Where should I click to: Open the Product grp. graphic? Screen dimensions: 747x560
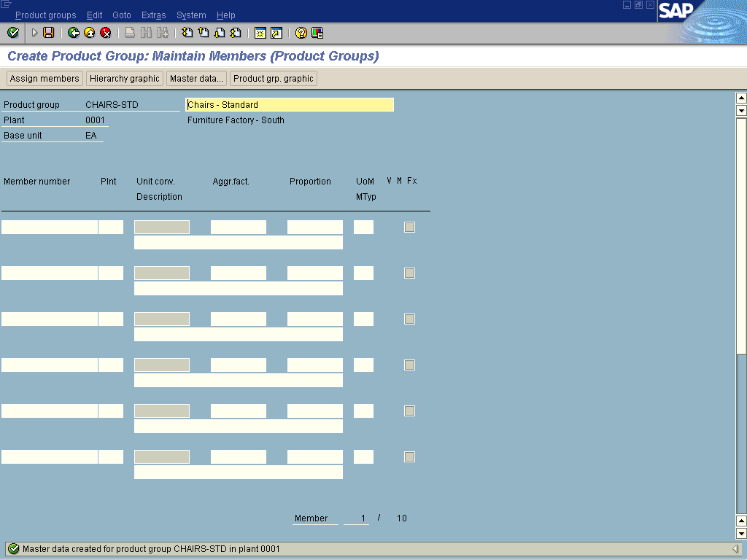coord(274,79)
